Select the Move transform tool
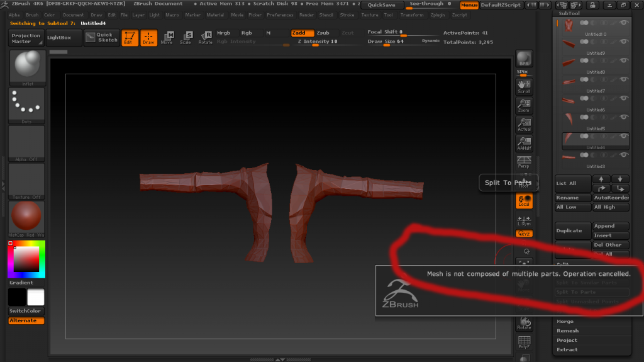 [x=167, y=37]
